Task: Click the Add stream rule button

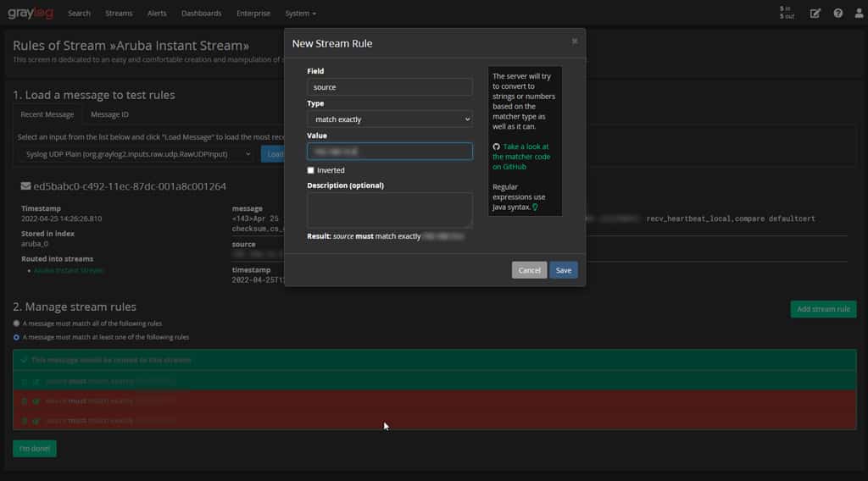Action: click(823, 309)
